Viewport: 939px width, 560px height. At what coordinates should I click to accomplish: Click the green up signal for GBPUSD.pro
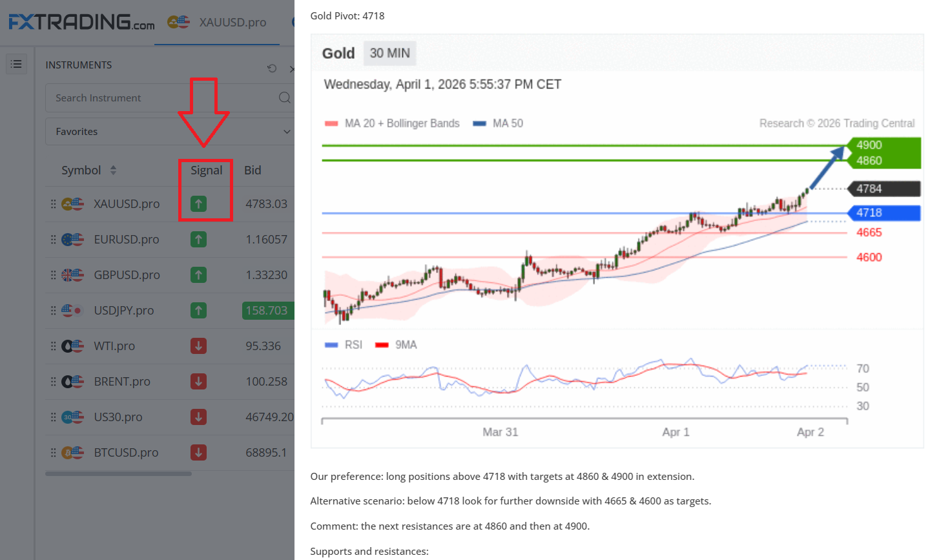(199, 275)
